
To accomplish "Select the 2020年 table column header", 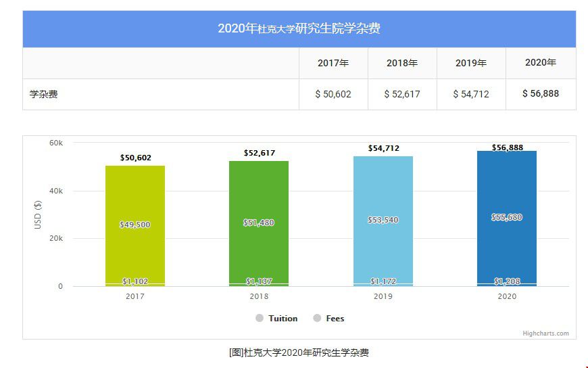I will click(541, 62).
